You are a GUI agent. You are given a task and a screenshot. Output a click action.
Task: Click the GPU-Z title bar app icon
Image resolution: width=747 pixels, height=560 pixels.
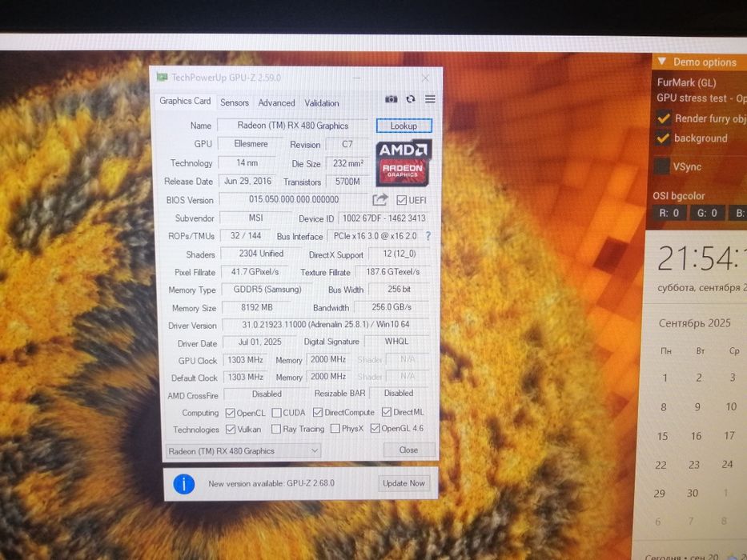[x=162, y=77]
